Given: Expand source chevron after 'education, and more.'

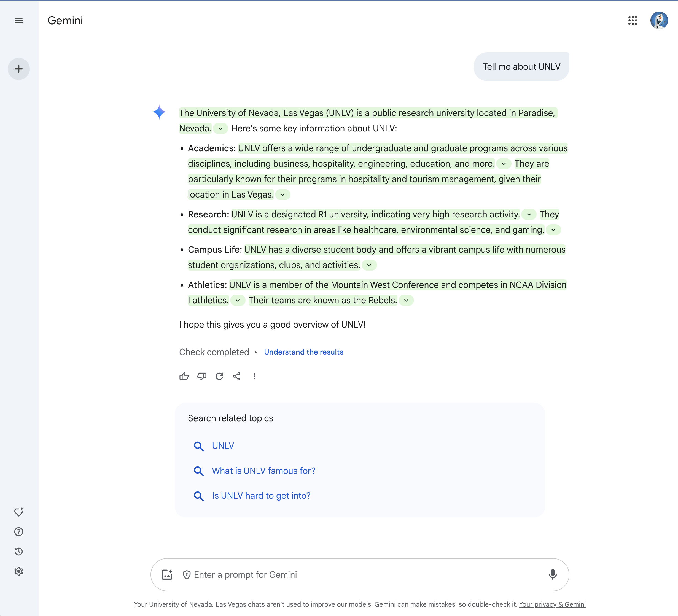Looking at the screenshot, I should tap(504, 164).
